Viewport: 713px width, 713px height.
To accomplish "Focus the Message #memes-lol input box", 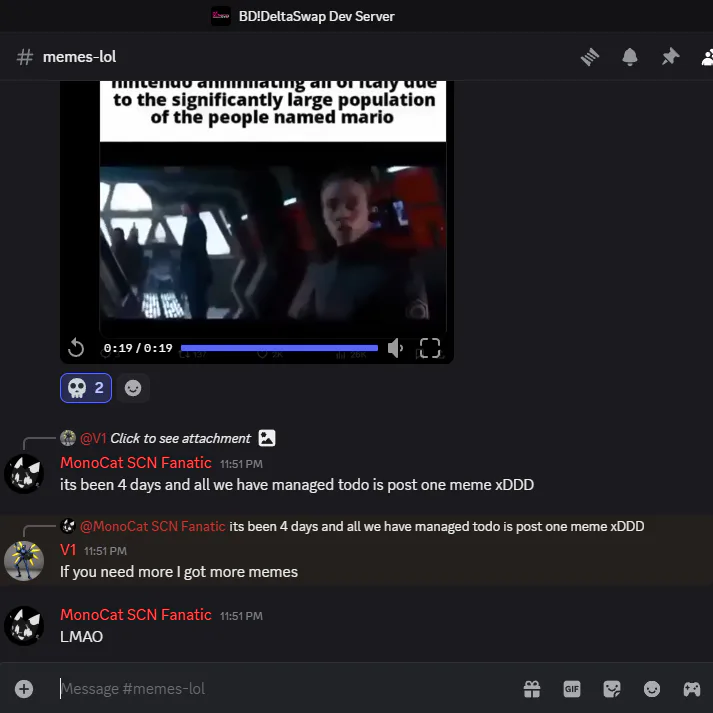I will (x=286, y=689).
